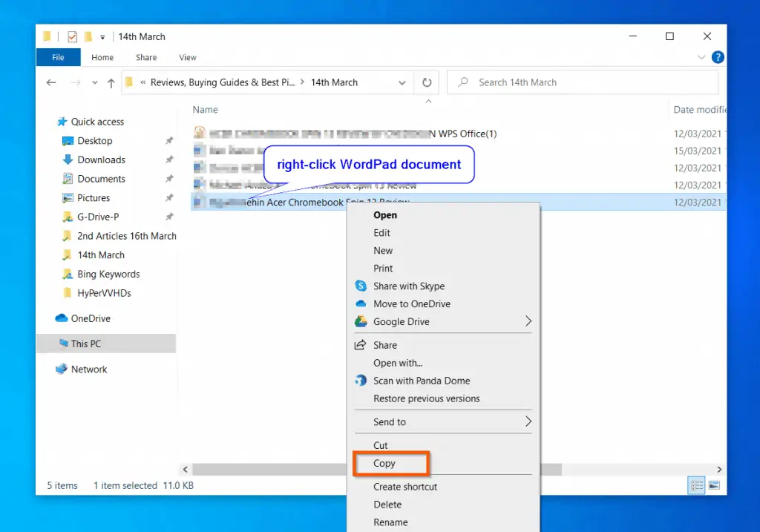Open Customize Quick Access Toolbar dropdown
Screen dimensions: 760x532
point(102,37)
